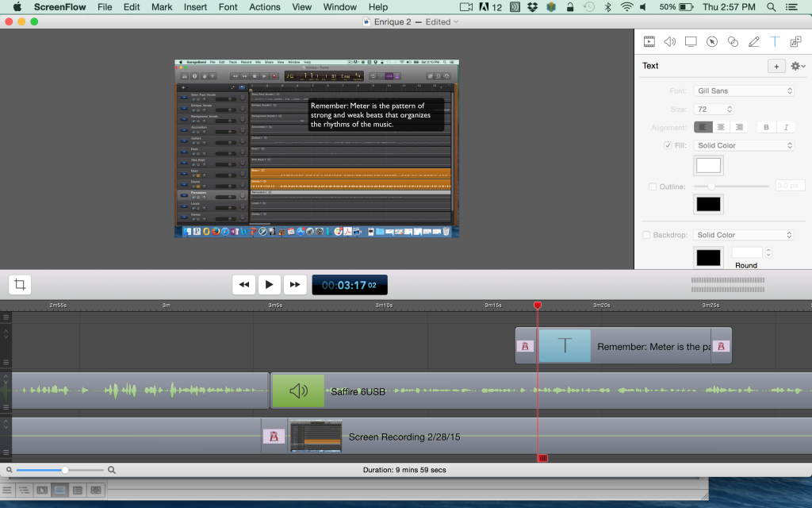
Task: Enable the Backdrop checkbox
Action: (x=646, y=235)
